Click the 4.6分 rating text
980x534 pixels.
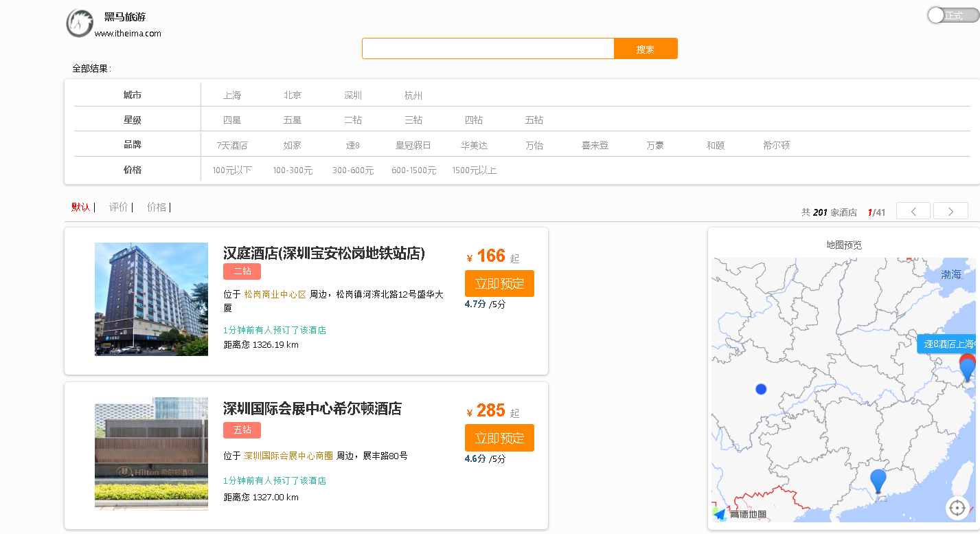coord(475,458)
